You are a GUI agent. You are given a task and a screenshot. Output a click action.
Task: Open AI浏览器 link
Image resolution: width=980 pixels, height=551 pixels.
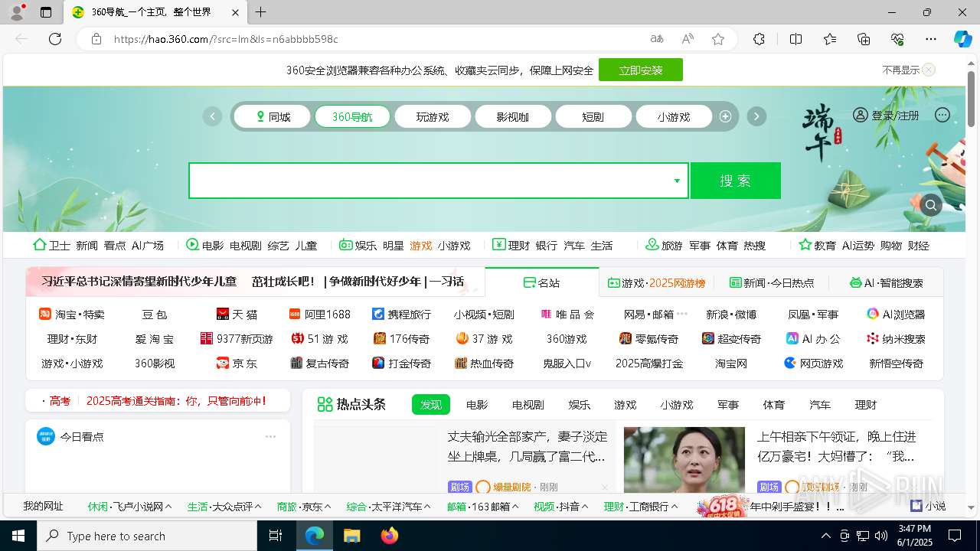896,315
